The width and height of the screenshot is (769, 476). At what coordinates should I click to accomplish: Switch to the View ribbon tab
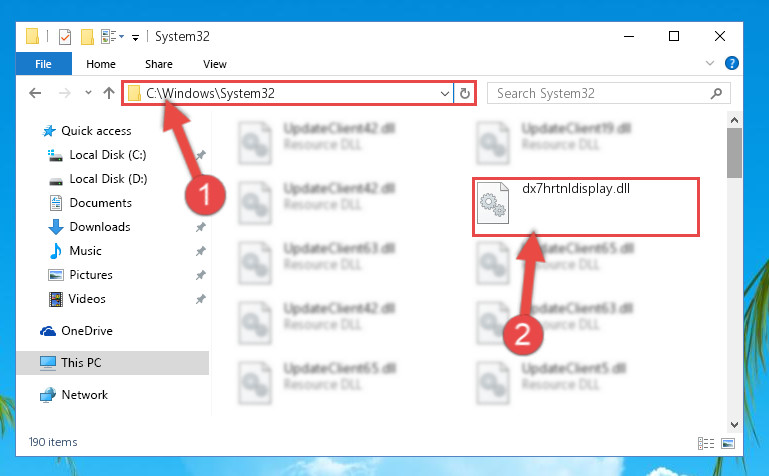click(215, 64)
